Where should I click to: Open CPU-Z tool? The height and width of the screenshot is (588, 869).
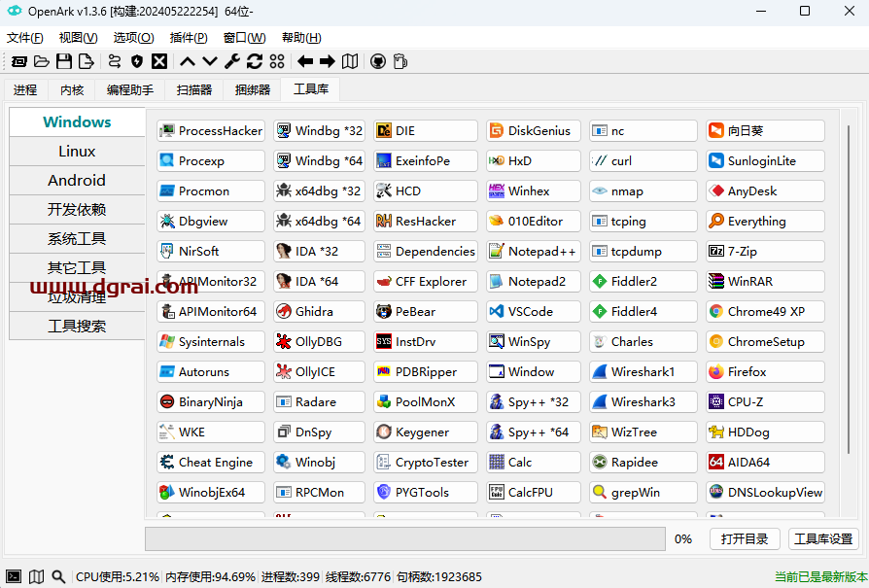[x=765, y=401]
